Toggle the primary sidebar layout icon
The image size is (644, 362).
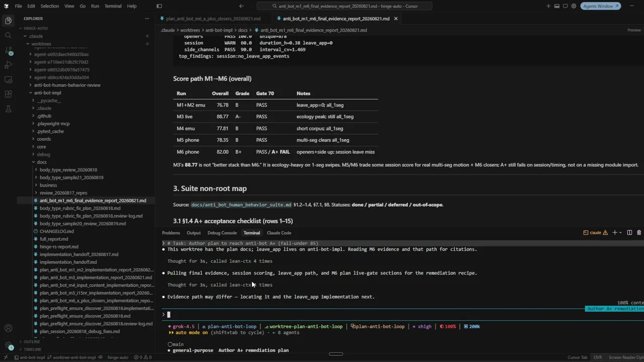[x=159, y=6]
